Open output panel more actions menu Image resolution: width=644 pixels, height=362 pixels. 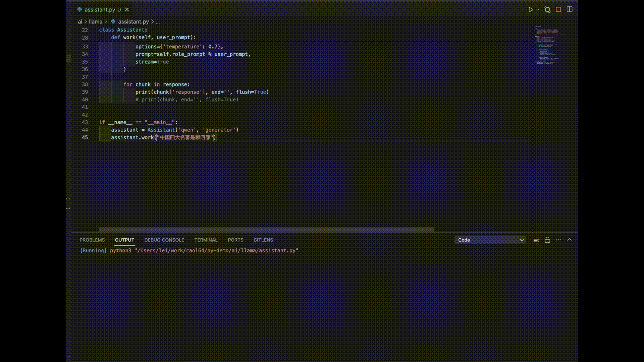(x=558, y=240)
